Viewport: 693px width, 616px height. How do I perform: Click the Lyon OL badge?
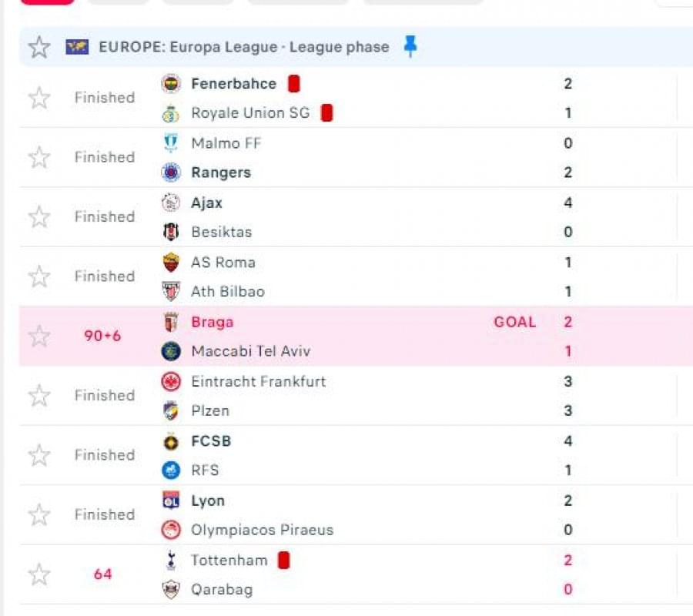click(x=171, y=500)
